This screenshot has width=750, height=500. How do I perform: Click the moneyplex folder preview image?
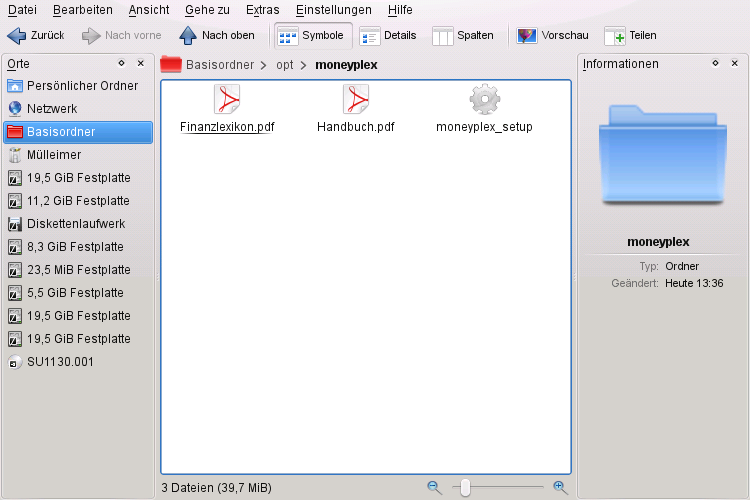click(x=662, y=155)
